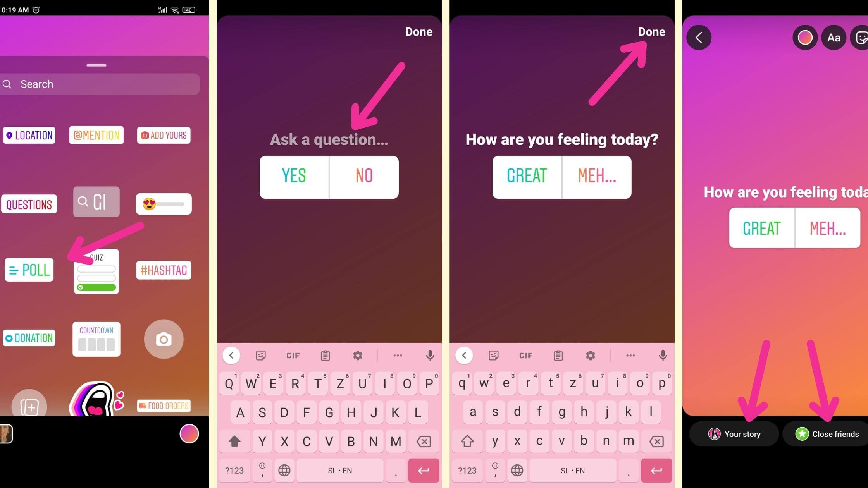Share story to Your story

coord(734,433)
